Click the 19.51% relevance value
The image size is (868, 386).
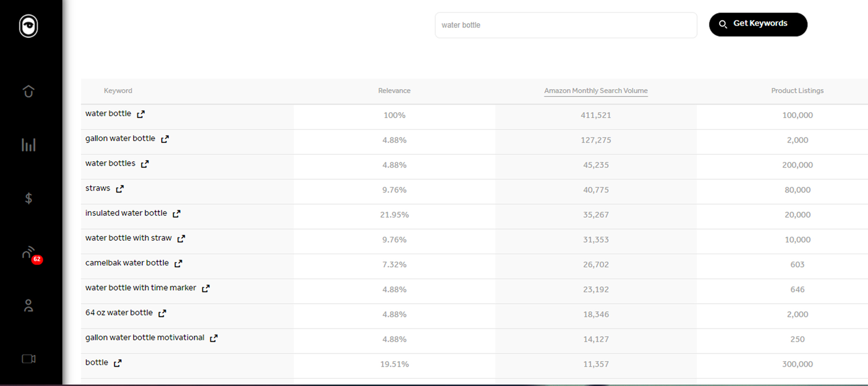click(x=394, y=364)
